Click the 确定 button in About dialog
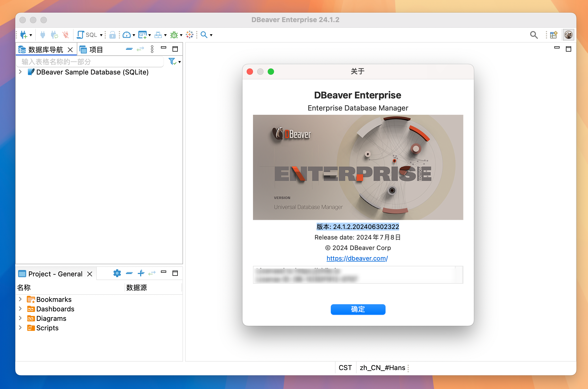 tap(358, 309)
